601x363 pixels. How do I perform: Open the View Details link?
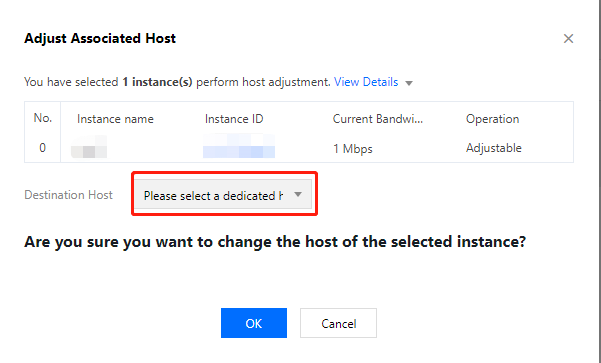pyautogui.click(x=366, y=82)
